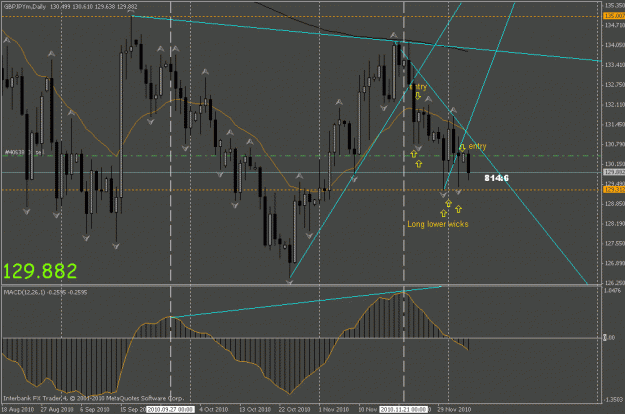Click the current price 129.882 tag on axis
Viewport: 625px width, 414px height.
614,172
